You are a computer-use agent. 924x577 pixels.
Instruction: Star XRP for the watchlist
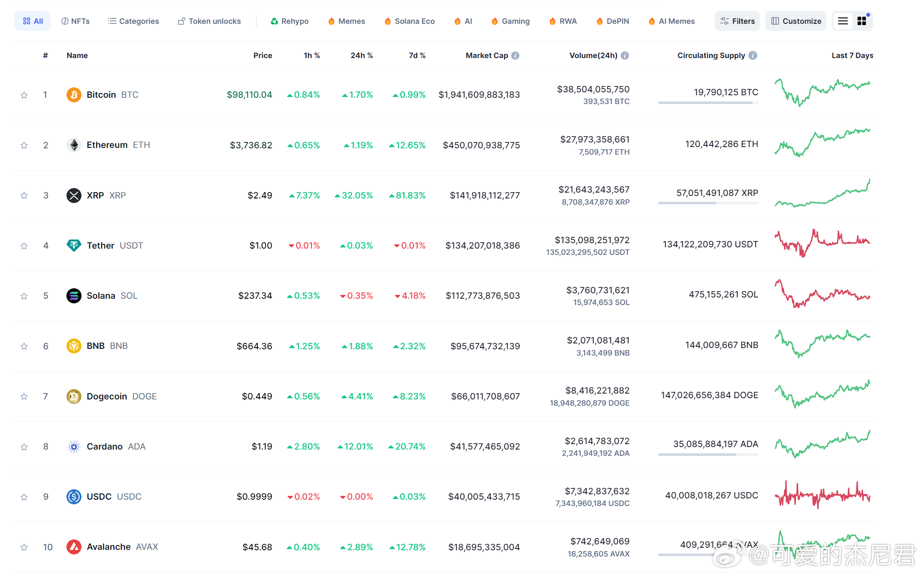24,196
